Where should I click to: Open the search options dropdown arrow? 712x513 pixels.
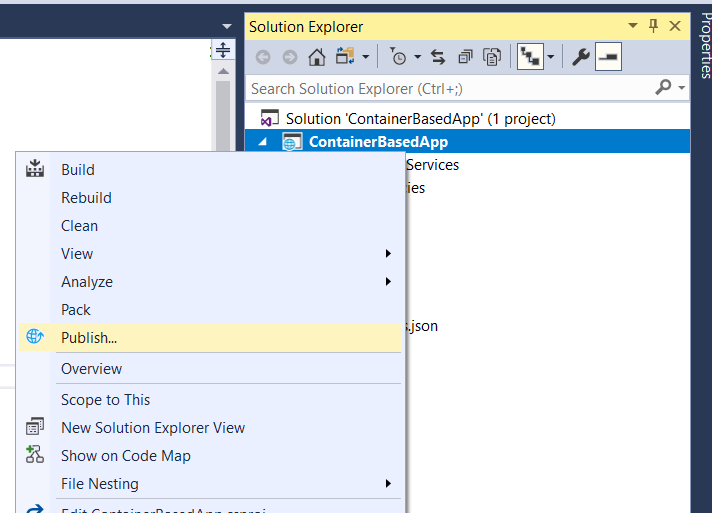pos(681,88)
